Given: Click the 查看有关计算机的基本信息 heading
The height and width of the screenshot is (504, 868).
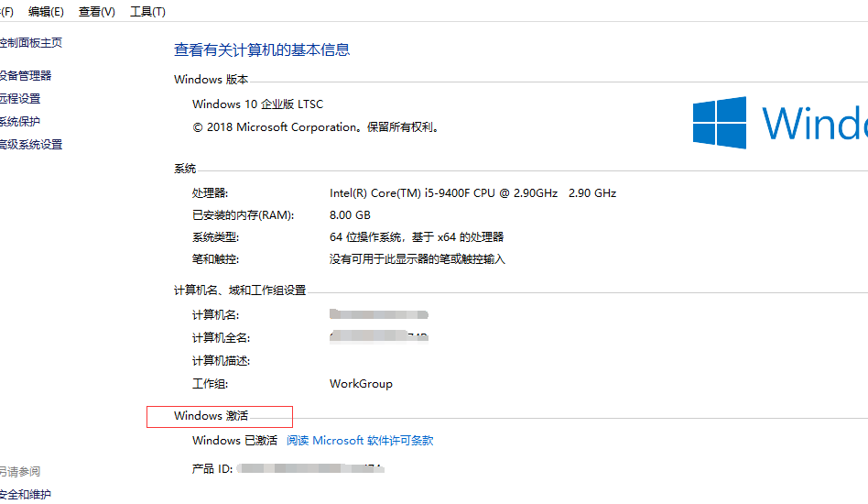Looking at the screenshot, I should (x=262, y=50).
